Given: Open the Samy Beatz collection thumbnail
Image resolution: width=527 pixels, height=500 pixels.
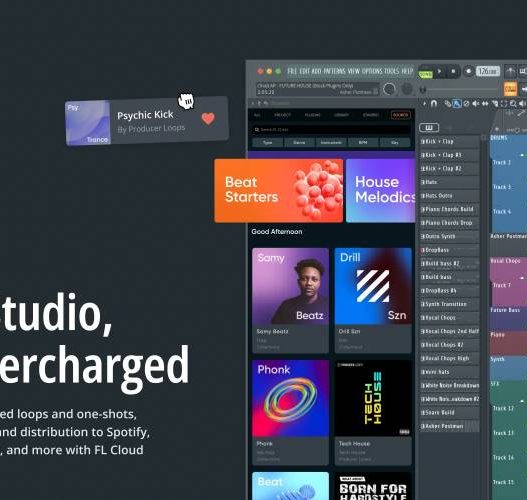Looking at the screenshot, I should point(290,286).
